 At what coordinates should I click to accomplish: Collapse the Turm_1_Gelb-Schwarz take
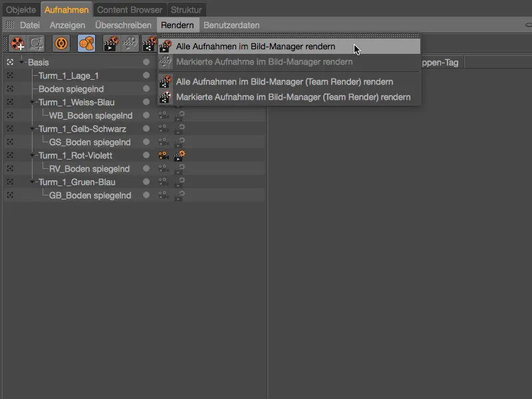tap(32, 128)
